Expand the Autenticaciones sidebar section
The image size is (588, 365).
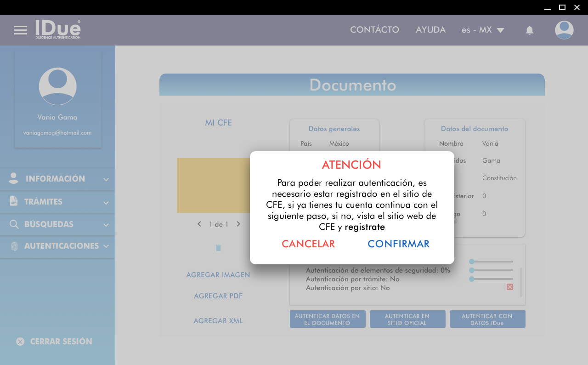pyautogui.click(x=57, y=246)
